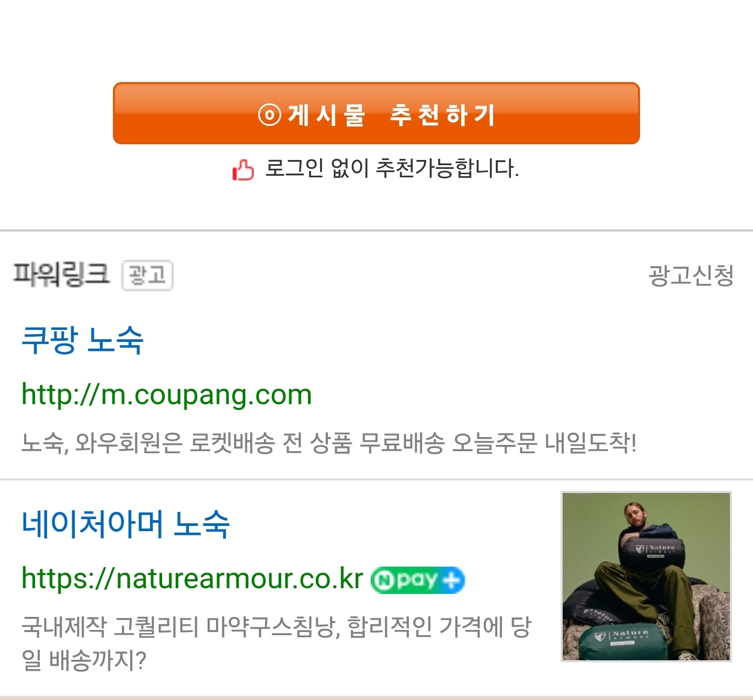Click the 로켓배송 Coupang ad description
This screenshot has width=753, height=700.
[x=329, y=443]
